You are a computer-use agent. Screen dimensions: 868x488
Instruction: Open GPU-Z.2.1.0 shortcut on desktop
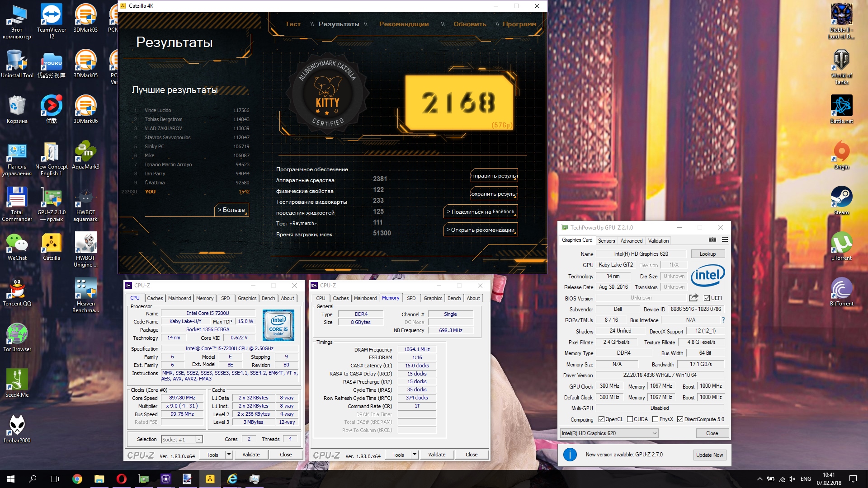tap(51, 204)
